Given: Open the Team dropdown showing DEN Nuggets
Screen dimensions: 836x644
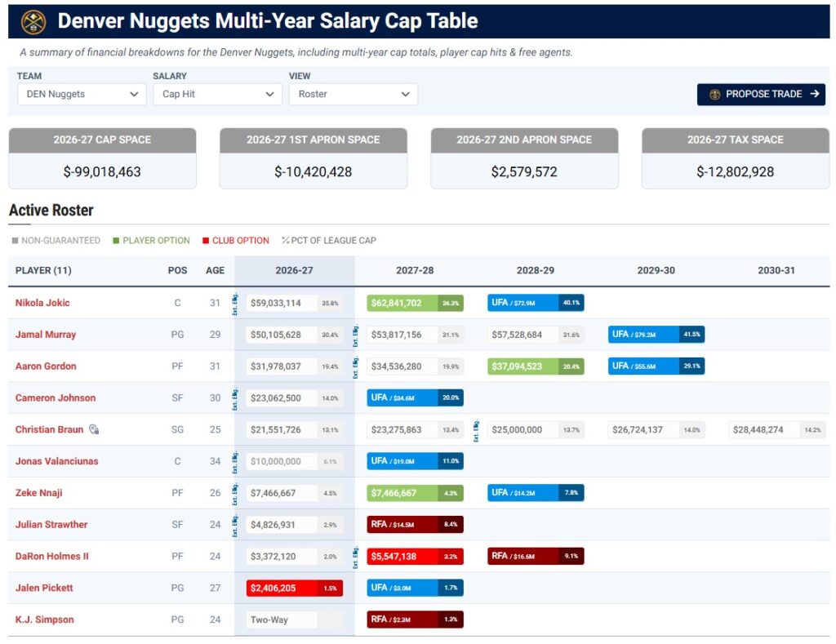Looking at the screenshot, I should point(82,95).
